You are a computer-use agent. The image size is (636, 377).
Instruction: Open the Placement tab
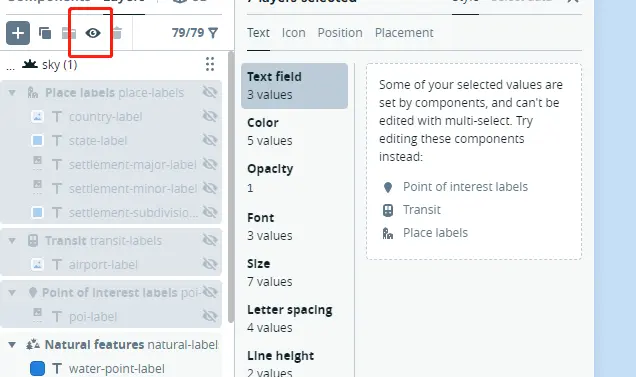[404, 33]
